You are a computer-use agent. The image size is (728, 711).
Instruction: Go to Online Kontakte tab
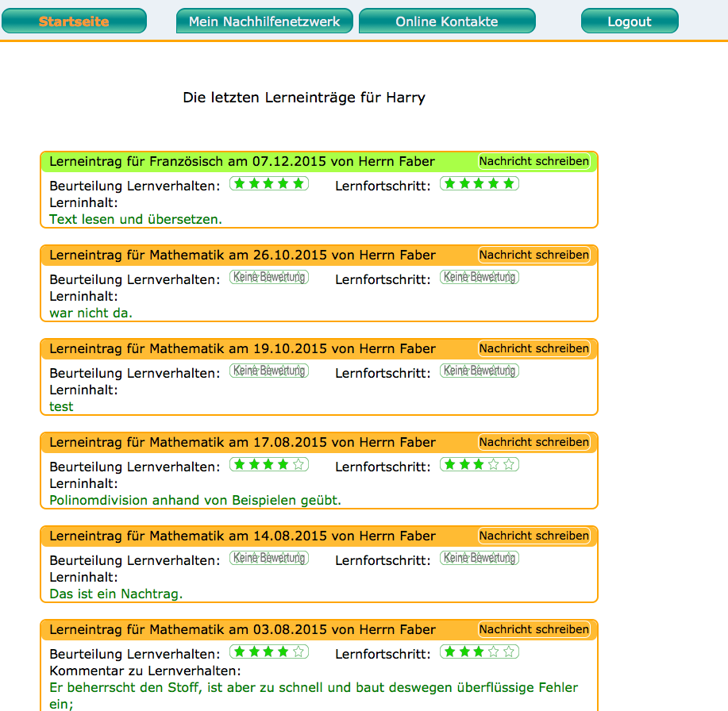point(447,21)
